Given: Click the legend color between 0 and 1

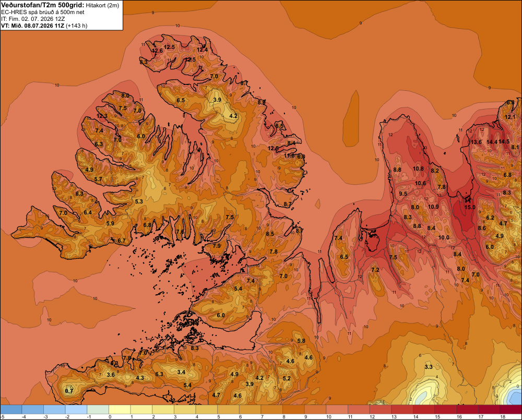Looking at the screenshot, I should click(x=120, y=410).
